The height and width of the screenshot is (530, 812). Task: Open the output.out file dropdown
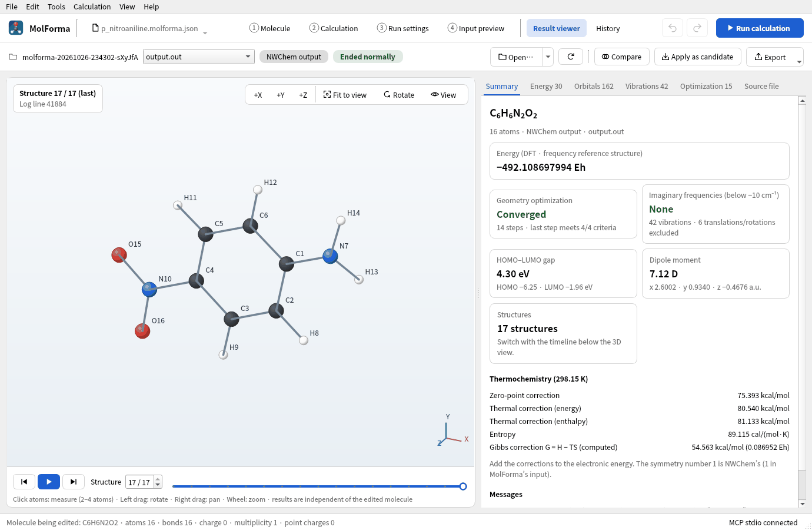(199, 57)
